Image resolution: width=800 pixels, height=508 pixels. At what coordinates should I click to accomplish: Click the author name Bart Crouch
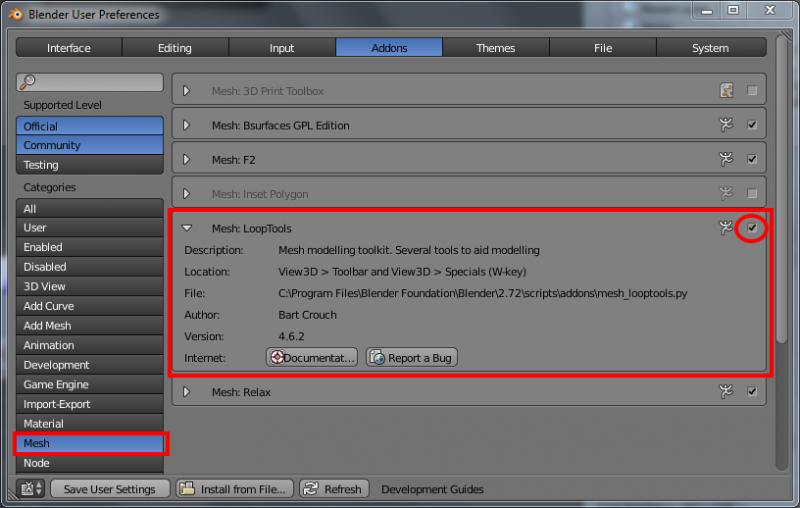click(307, 315)
